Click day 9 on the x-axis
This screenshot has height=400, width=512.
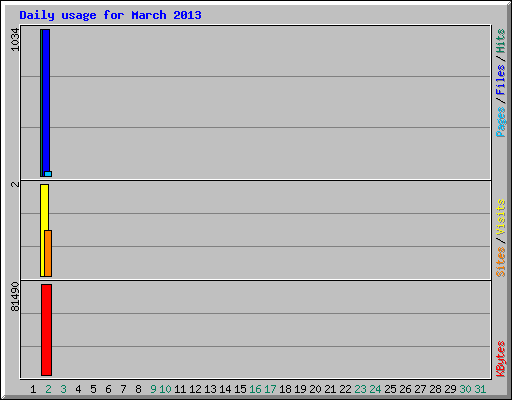tap(153, 389)
